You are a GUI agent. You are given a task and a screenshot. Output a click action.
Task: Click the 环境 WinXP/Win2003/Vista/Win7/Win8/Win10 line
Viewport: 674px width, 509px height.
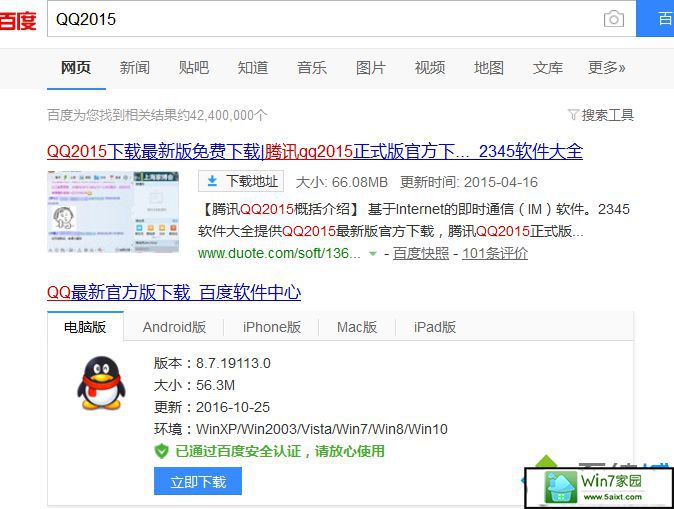coord(301,429)
